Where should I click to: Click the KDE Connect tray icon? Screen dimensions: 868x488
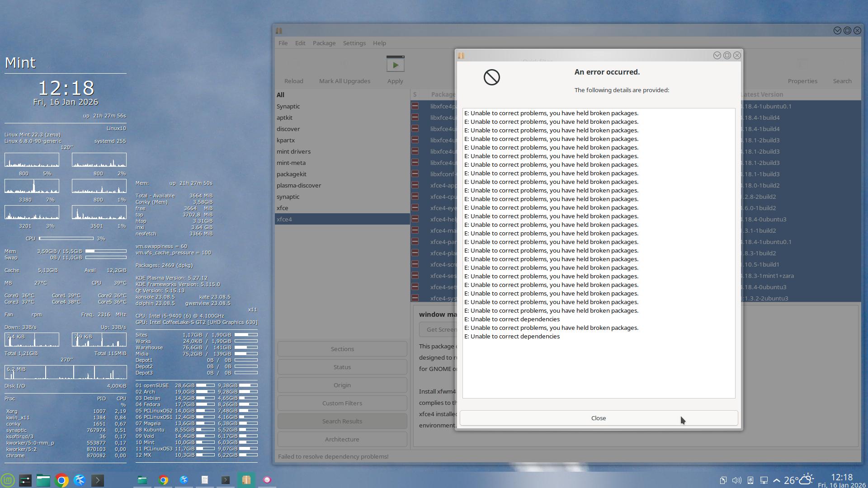tap(750, 480)
